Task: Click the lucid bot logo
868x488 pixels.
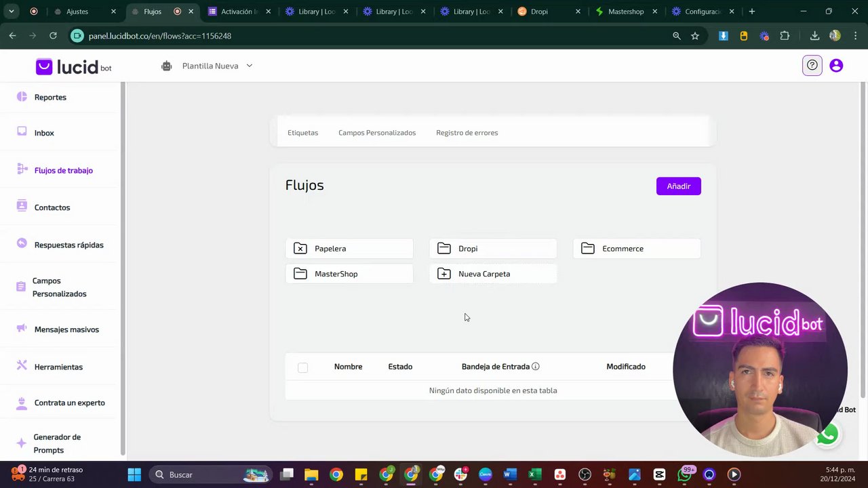Action: point(73,66)
